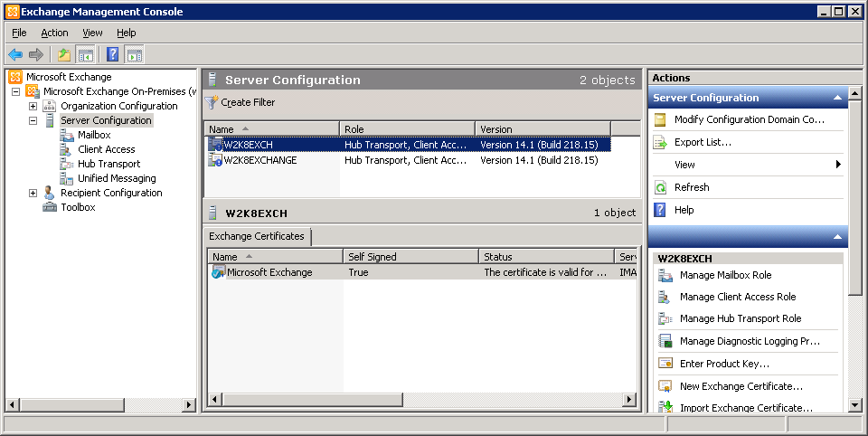
Task: Click the Actions pane vertical scrollbar down arrow
Action: coord(854,405)
